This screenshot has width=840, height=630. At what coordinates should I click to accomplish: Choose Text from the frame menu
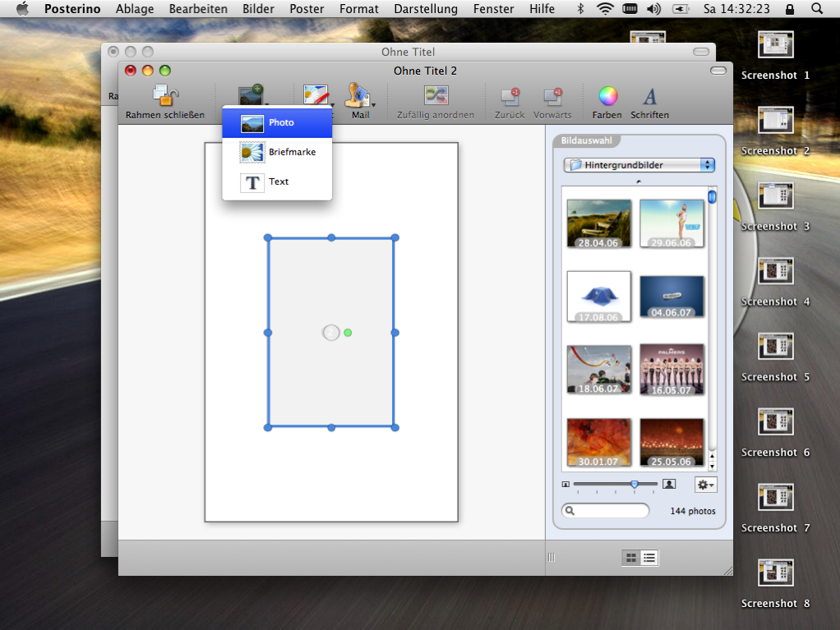[x=277, y=182]
